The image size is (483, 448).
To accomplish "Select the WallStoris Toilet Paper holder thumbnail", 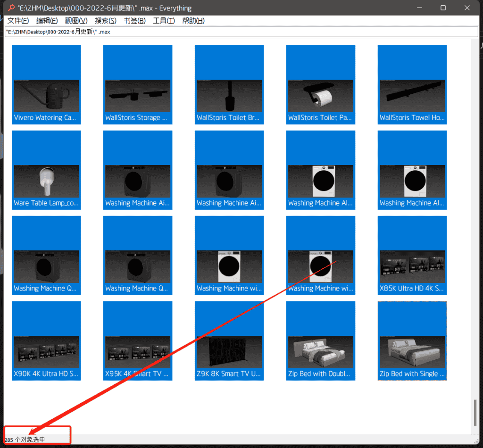I will click(321, 85).
